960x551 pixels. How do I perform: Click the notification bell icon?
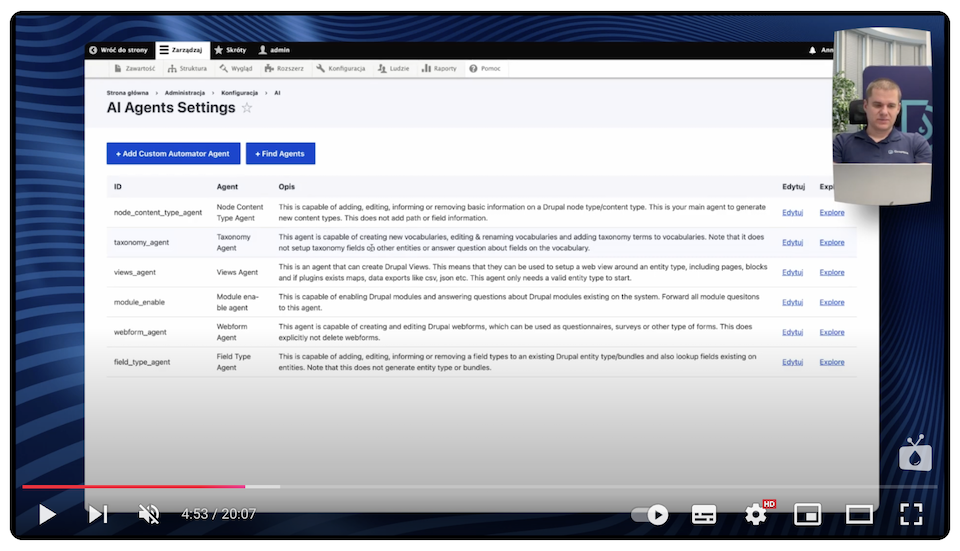[812, 50]
